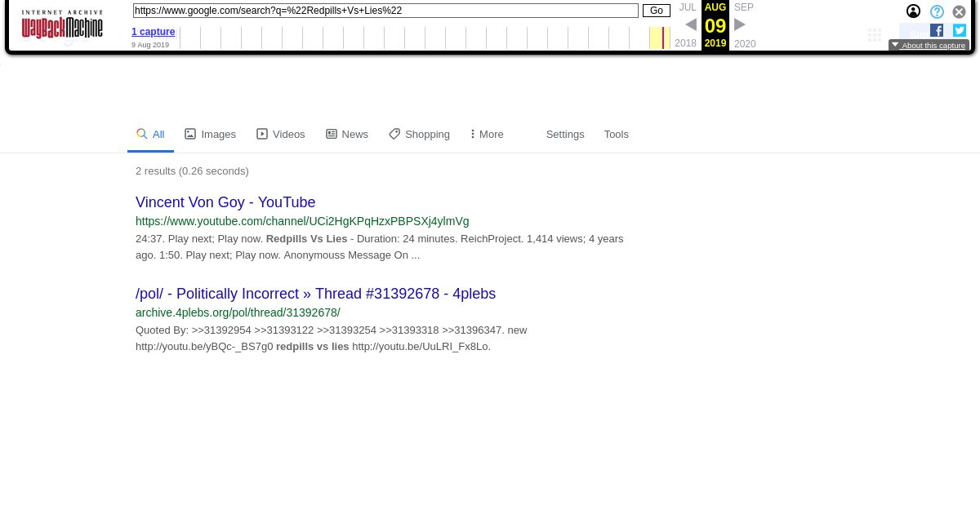
Task: Click the Shopping tag icon
Action: (394, 134)
